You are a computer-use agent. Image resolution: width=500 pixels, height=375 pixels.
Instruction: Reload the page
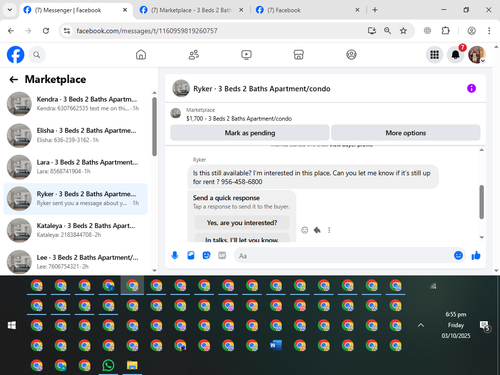pos(46,31)
